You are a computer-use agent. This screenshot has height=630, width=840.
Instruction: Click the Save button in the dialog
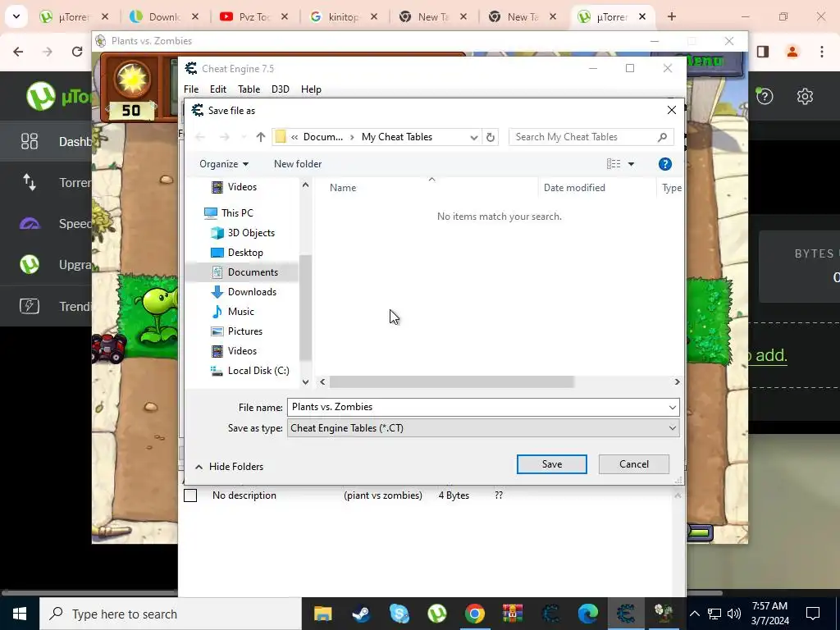coord(551,464)
